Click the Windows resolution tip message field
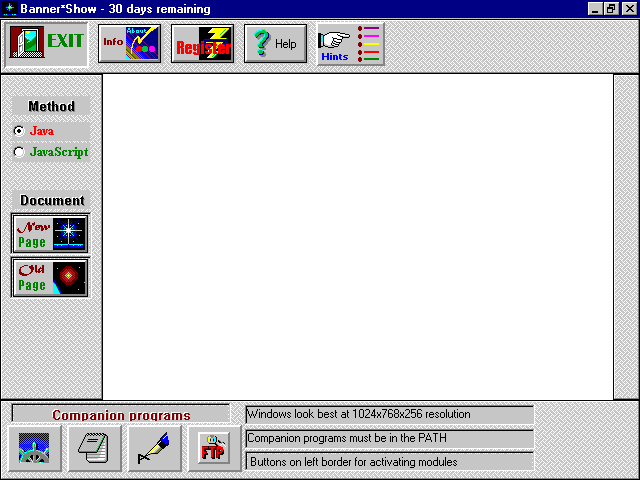Viewport: 640px width, 480px height. [389, 414]
